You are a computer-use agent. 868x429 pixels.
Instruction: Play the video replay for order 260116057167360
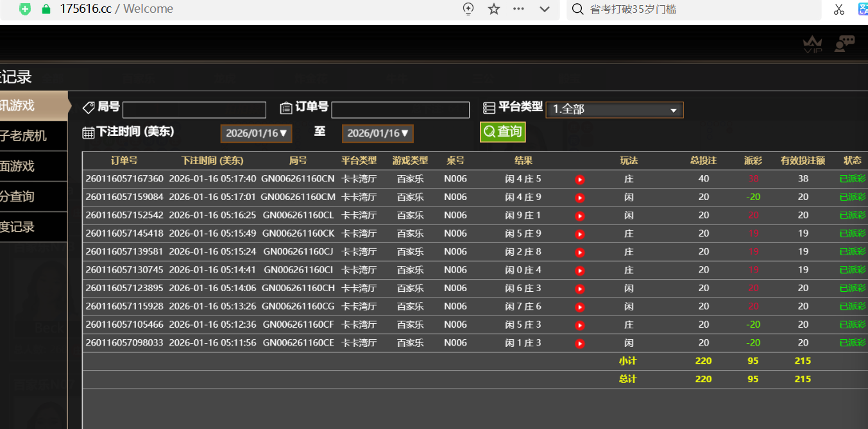click(x=580, y=180)
